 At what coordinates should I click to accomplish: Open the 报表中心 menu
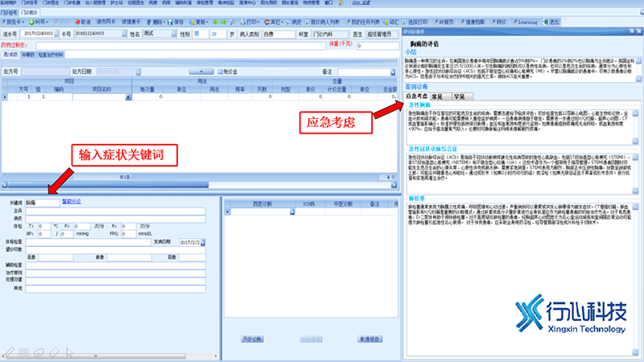pos(247,3)
